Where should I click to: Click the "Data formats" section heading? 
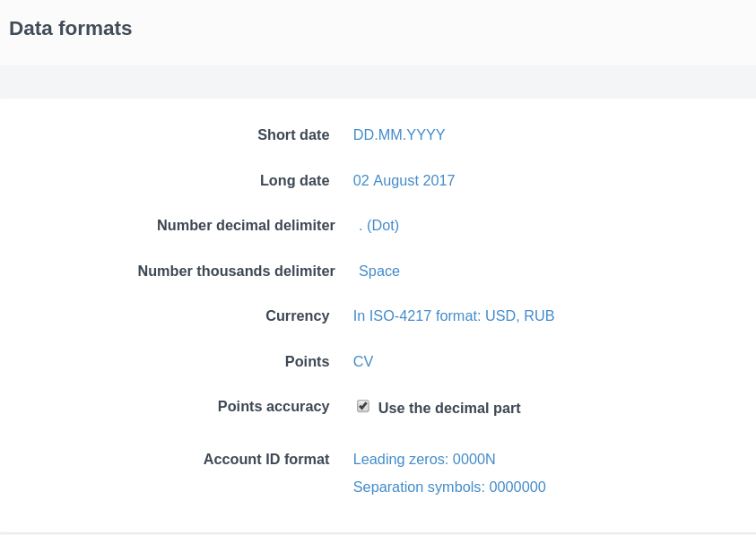(71, 29)
